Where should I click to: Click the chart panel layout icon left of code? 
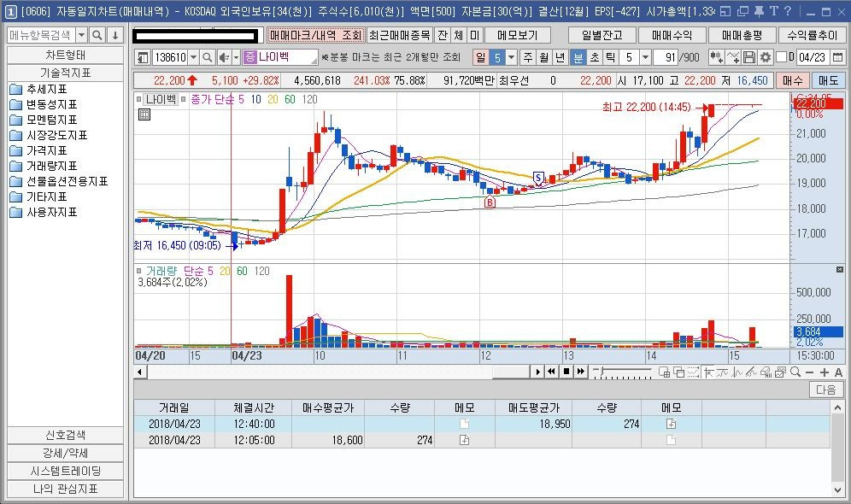click(142, 57)
